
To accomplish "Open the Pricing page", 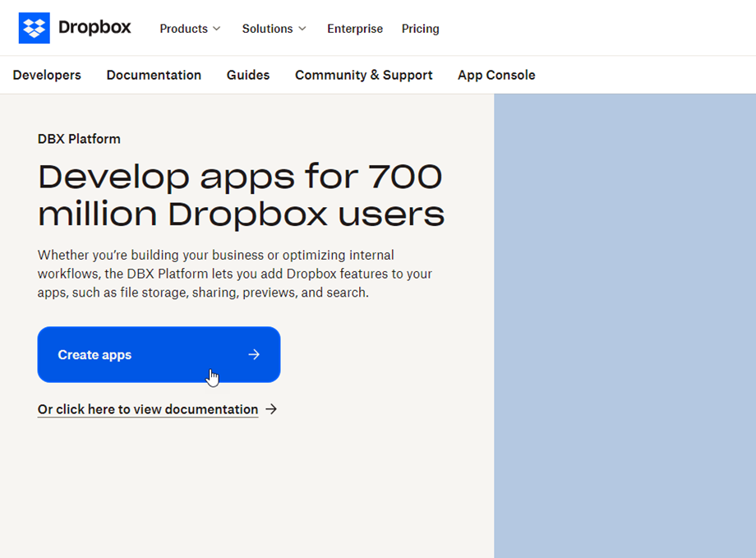I will pyautogui.click(x=420, y=29).
